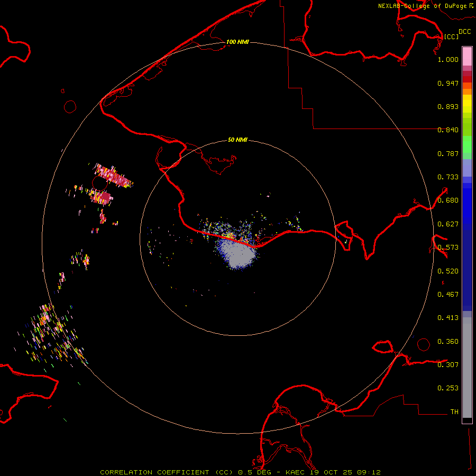Click the 0.413 scale value
The width and height of the screenshot is (476, 476).
click(x=448, y=318)
